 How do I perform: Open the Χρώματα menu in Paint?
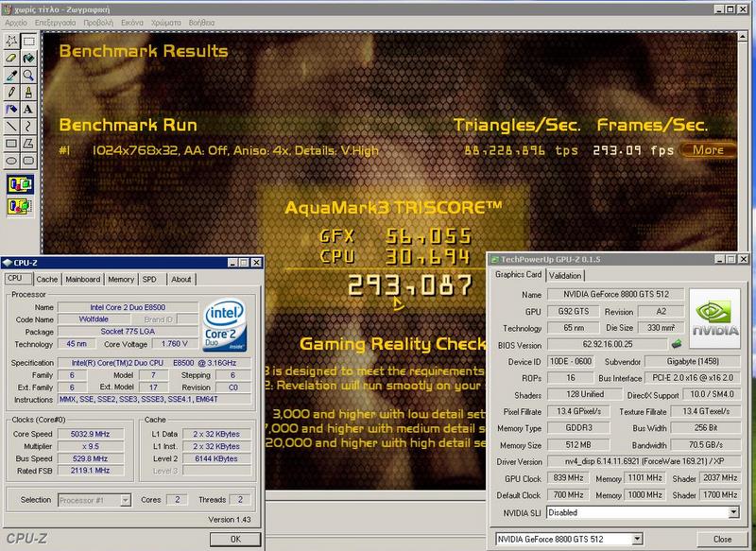[x=166, y=23]
